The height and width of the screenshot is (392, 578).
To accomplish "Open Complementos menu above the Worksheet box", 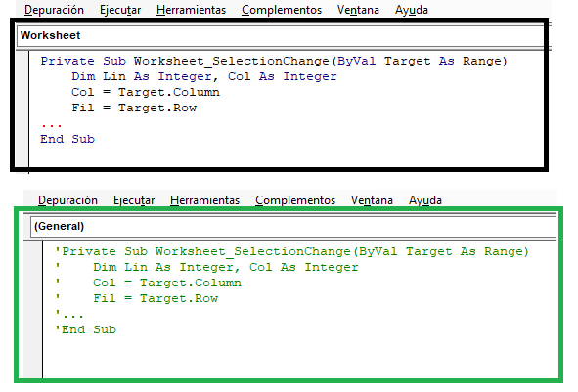I will coord(282,10).
